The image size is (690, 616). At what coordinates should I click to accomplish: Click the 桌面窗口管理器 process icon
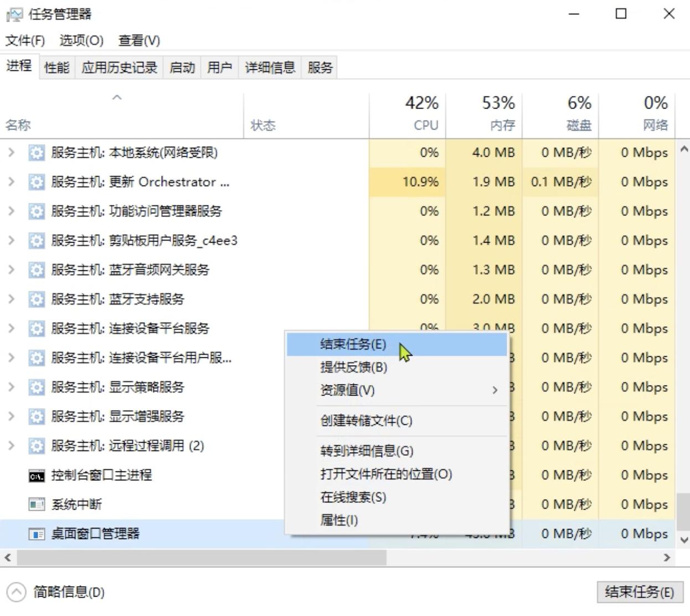pyautogui.click(x=37, y=533)
